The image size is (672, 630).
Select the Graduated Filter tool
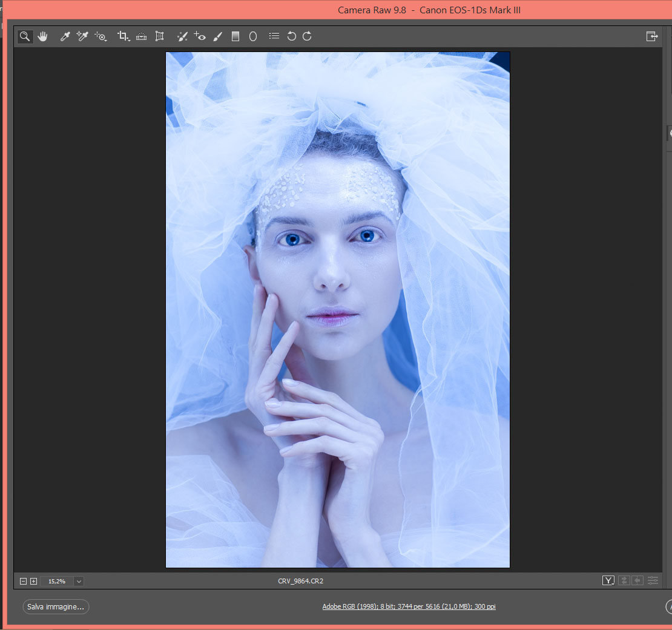tap(236, 36)
